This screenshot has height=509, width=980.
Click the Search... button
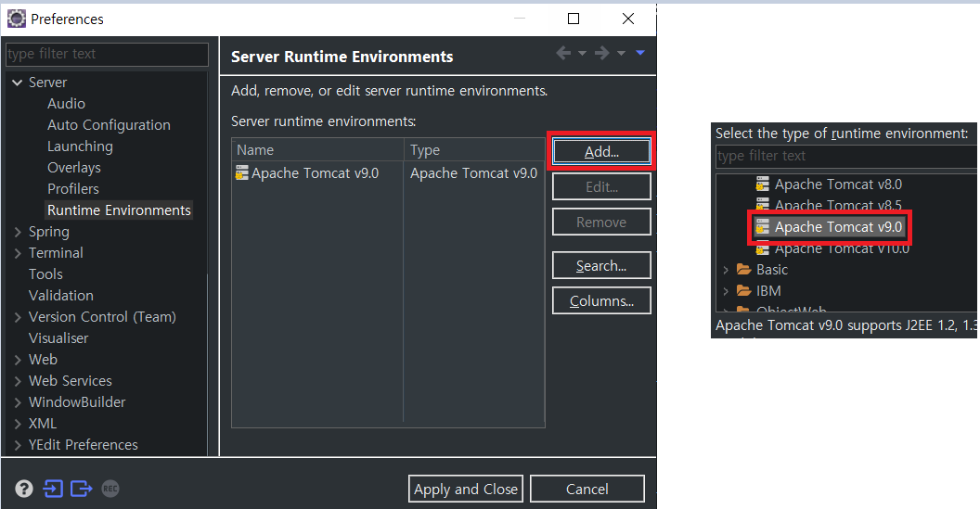coord(601,265)
